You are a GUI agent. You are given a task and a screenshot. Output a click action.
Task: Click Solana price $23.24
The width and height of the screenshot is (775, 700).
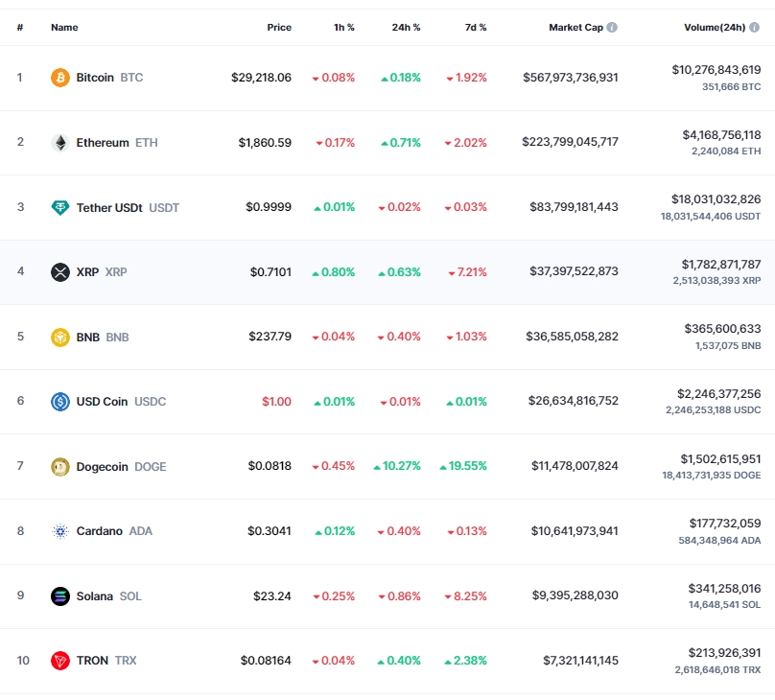(272, 596)
